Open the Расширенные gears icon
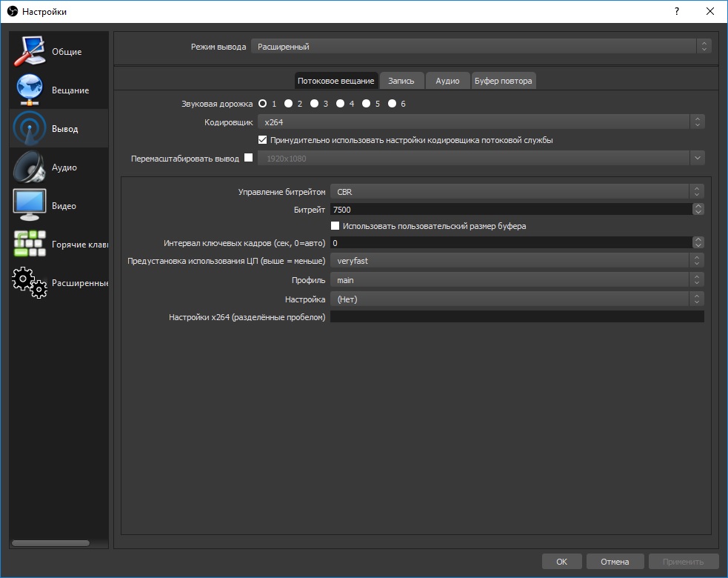This screenshot has height=578, width=728. pos(30,282)
